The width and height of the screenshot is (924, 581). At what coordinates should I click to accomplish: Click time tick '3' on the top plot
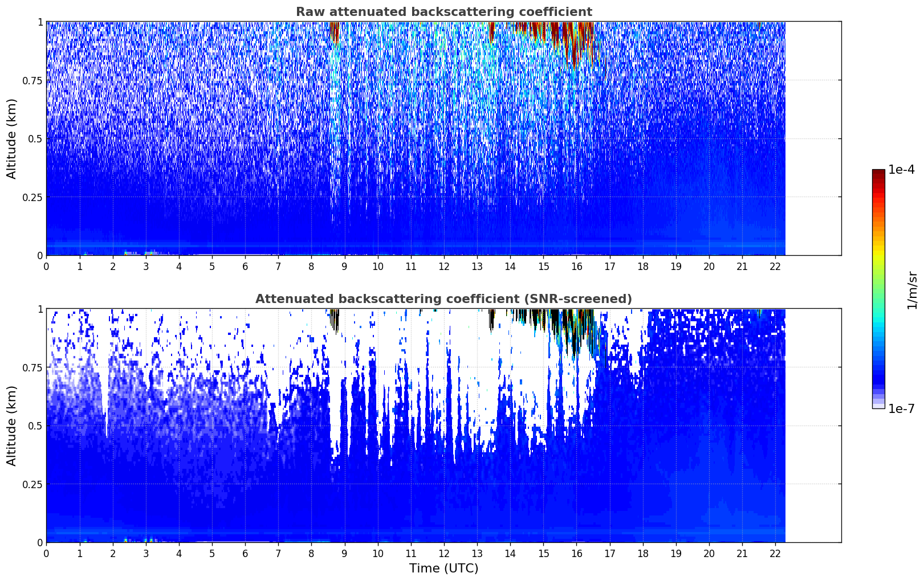146,266
